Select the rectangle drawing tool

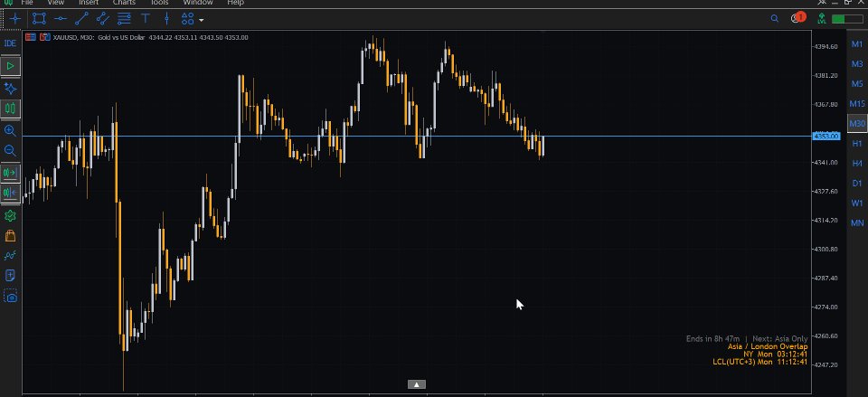[x=39, y=19]
